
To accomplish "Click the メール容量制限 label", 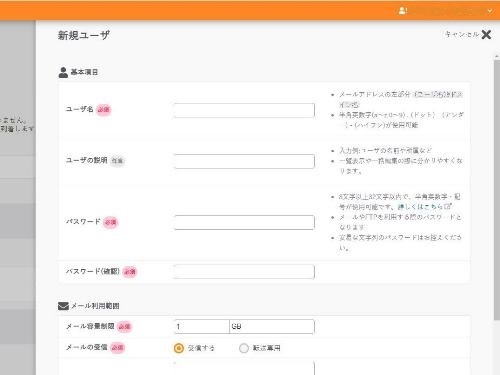I will tap(90, 326).
